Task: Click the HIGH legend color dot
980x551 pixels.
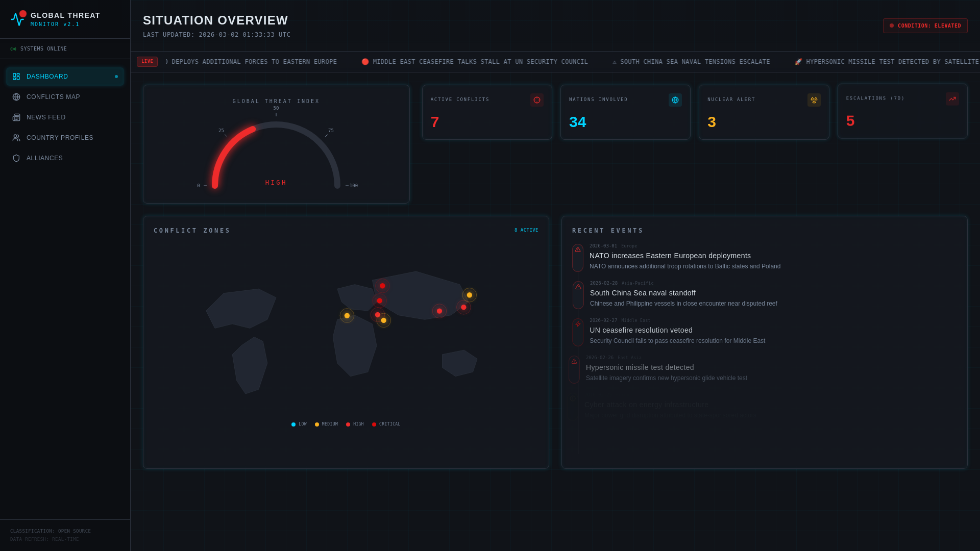Action: 348,424
